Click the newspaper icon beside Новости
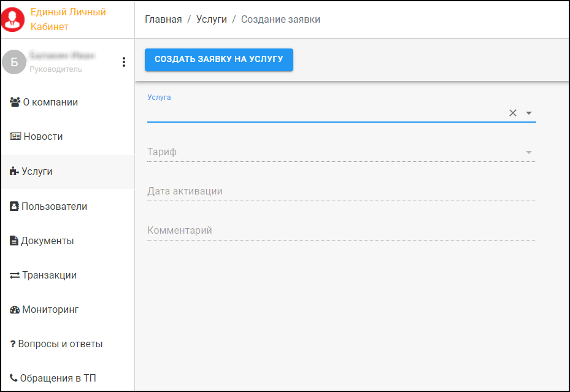 pos(15,137)
